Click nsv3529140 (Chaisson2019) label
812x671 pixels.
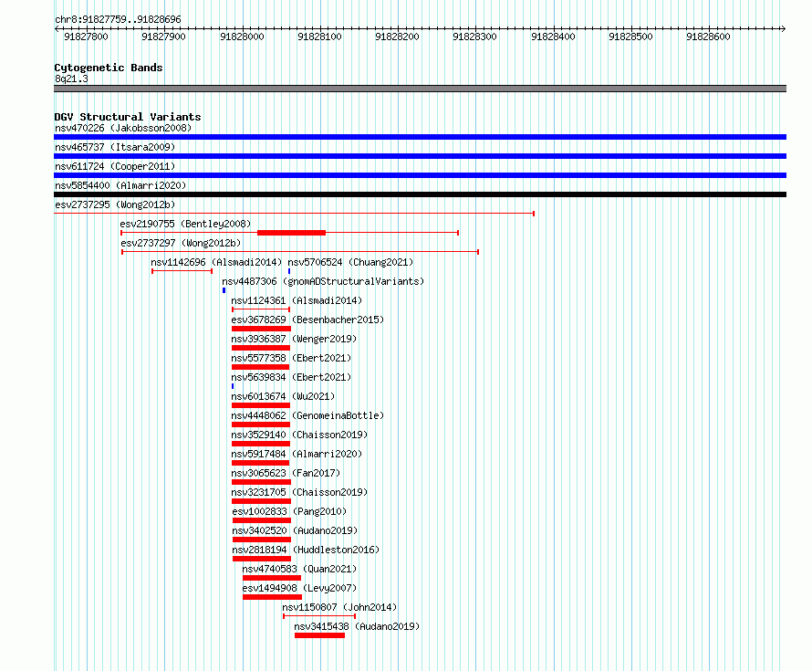coord(299,435)
